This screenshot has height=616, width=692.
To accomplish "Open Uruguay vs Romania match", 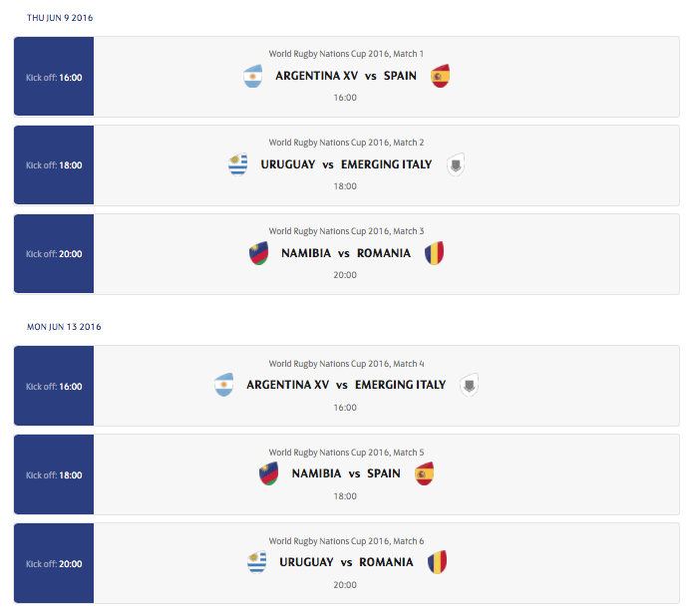I will pyautogui.click(x=346, y=562).
